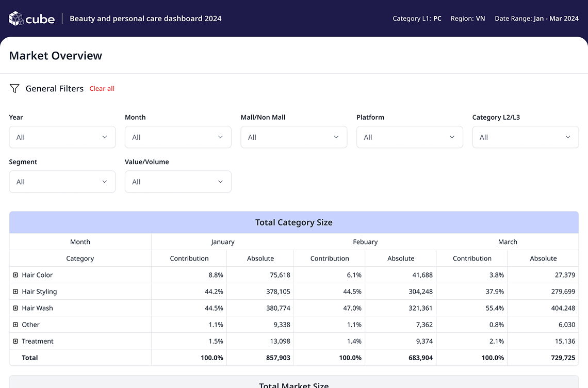
Task: Open the Value/Volume dropdown
Action: pyautogui.click(x=178, y=182)
